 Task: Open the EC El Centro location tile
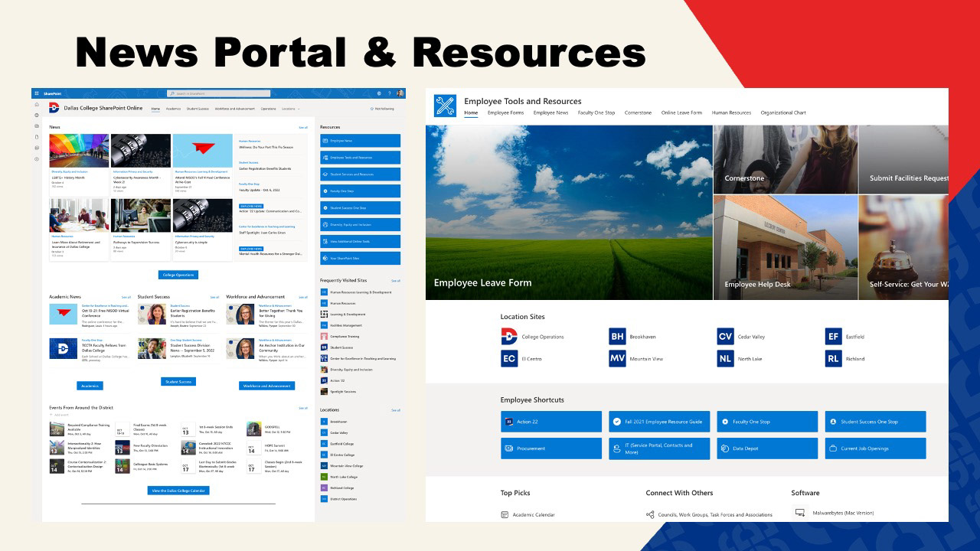tap(509, 358)
